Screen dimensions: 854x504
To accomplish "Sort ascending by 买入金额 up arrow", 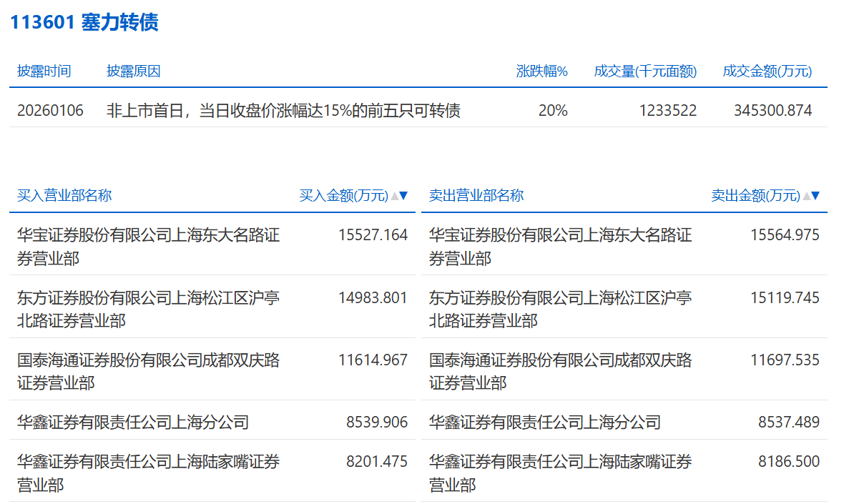I will [395, 196].
